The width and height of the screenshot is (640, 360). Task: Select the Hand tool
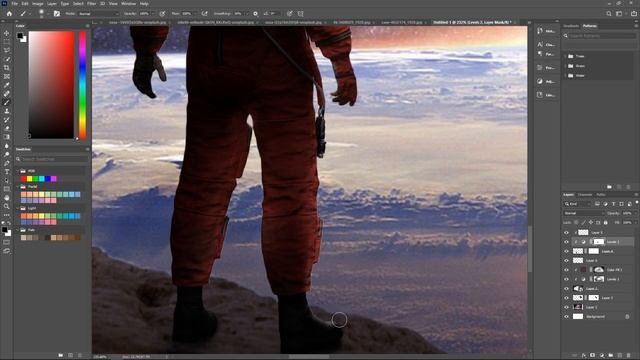click(x=7, y=198)
